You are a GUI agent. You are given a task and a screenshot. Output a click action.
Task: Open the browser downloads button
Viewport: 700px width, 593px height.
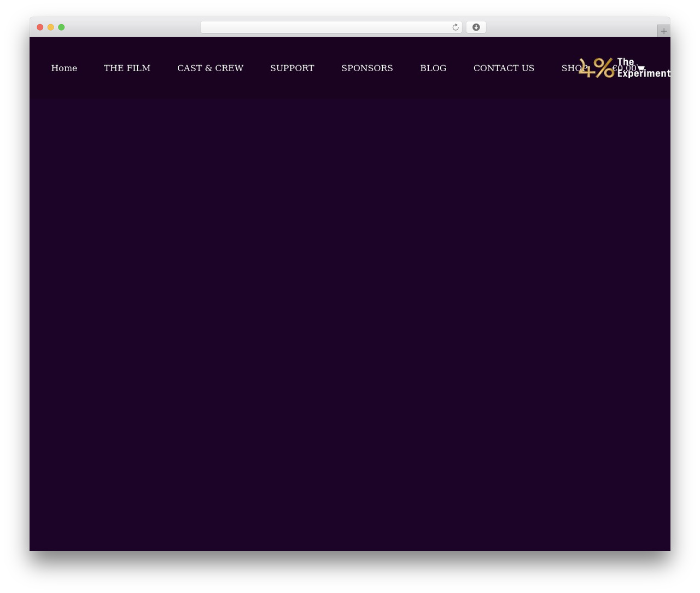[x=476, y=27]
